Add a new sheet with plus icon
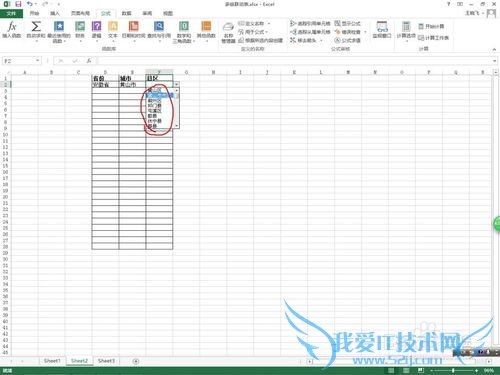Viewport: 500px width, 375px height. (x=136, y=361)
